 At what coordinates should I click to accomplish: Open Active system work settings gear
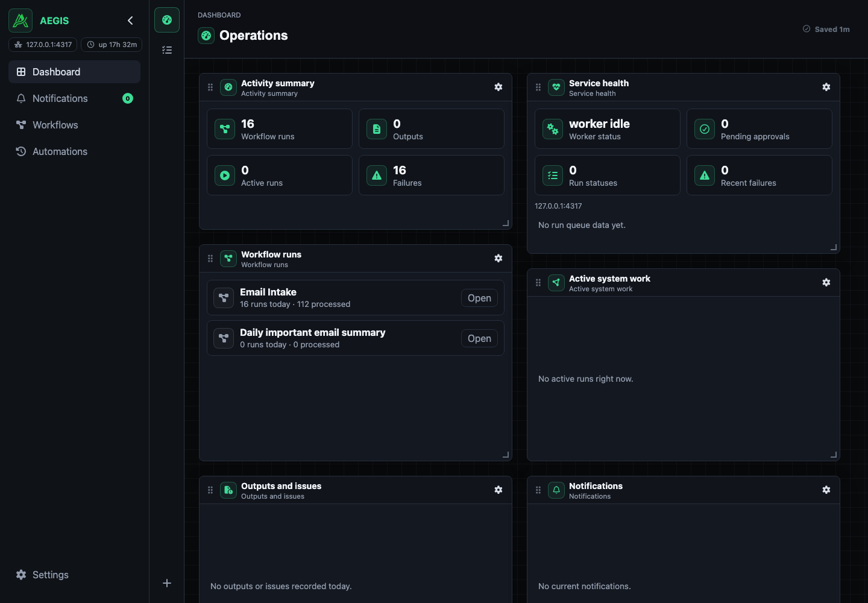[826, 282]
